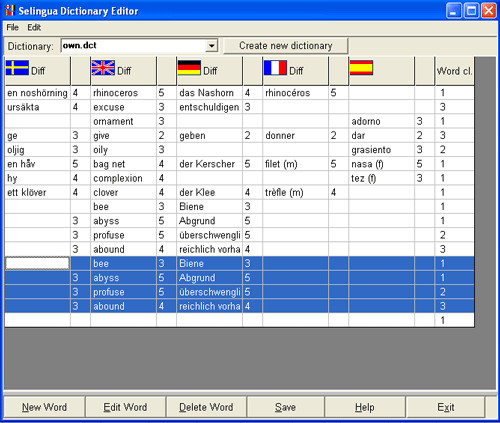This screenshot has width=500, height=423.
Task: Click the Exit button
Action: 446,407
